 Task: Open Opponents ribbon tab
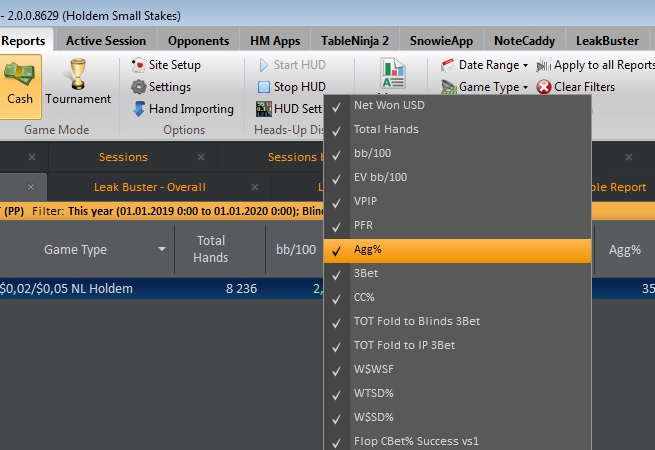(x=198, y=41)
